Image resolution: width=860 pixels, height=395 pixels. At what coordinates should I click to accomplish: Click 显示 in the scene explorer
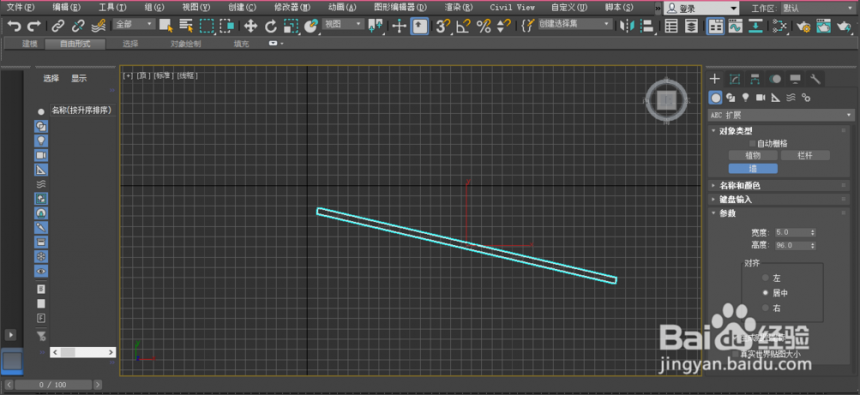[79, 78]
